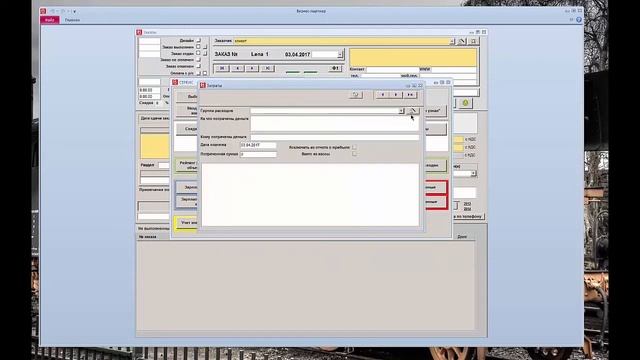Click the application icon in the title bar

click(43, 11)
